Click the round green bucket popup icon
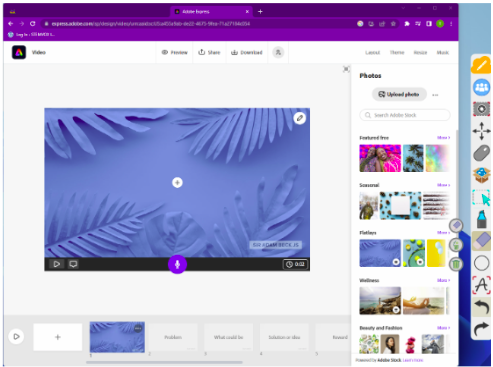 pos(456,245)
